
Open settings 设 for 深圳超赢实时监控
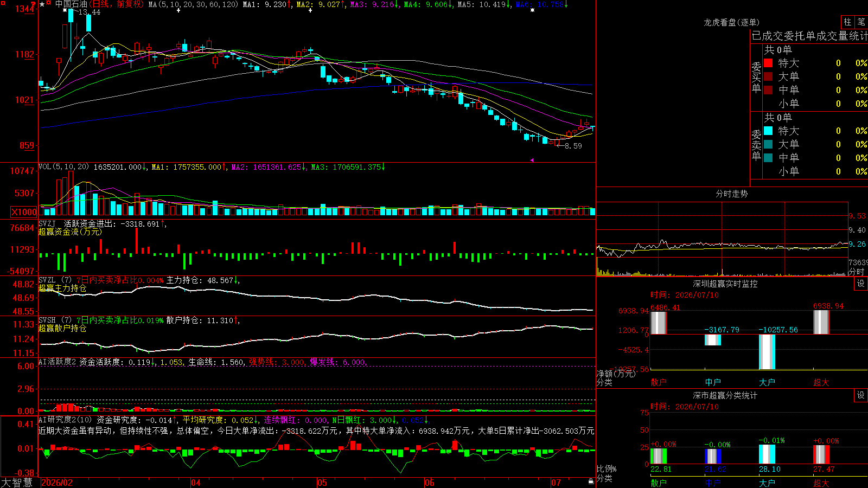coord(861,284)
